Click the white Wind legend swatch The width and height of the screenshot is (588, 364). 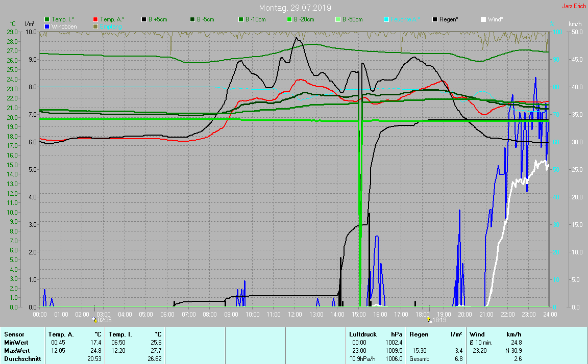483,19
